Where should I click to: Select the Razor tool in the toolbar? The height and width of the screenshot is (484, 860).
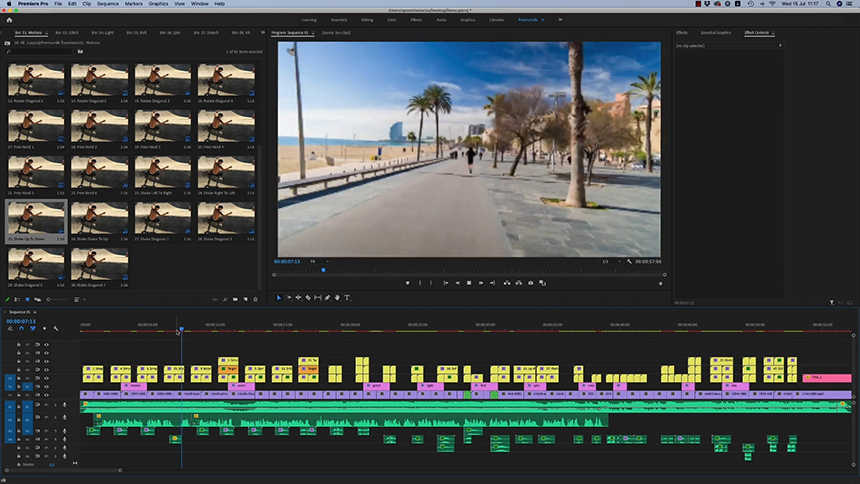coord(307,297)
